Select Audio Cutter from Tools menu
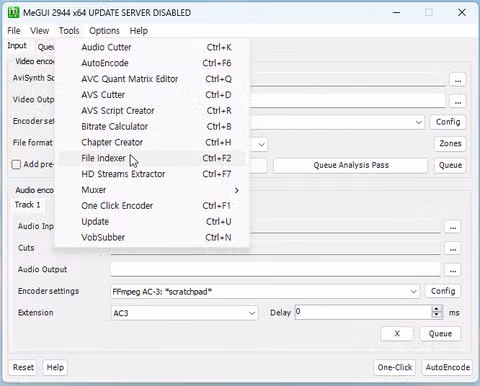 (152, 47)
